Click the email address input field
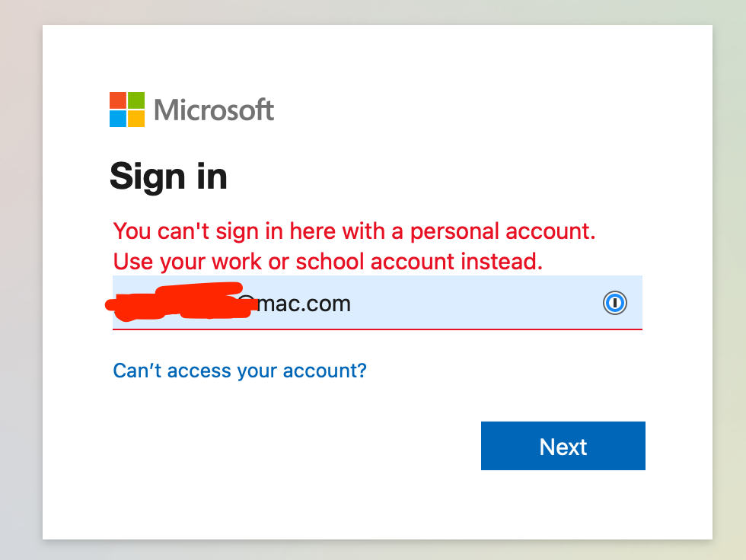 pyautogui.click(x=378, y=302)
